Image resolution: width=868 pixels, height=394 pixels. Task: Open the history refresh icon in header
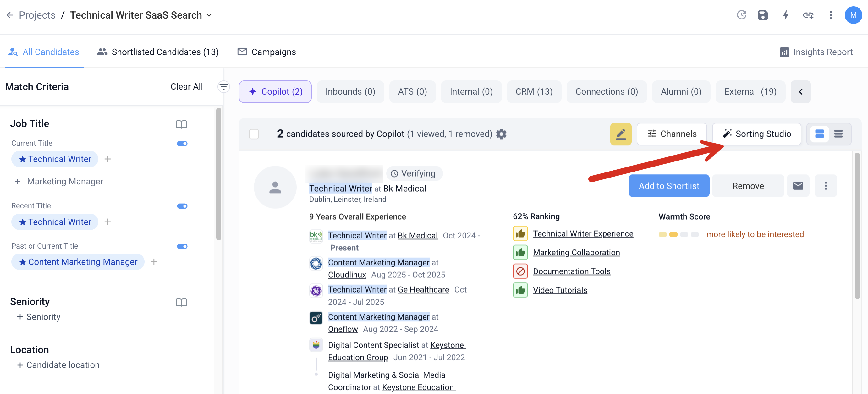pyautogui.click(x=741, y=15)
